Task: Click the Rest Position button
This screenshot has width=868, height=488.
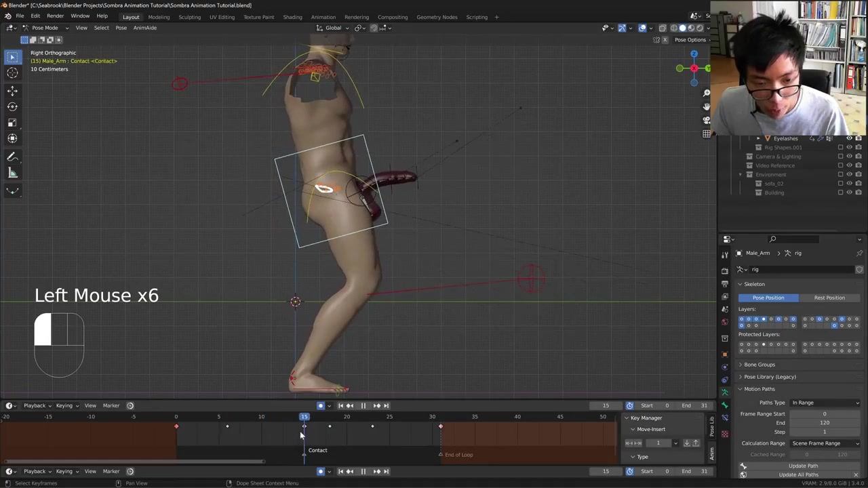Action: (x=829, y=298)
